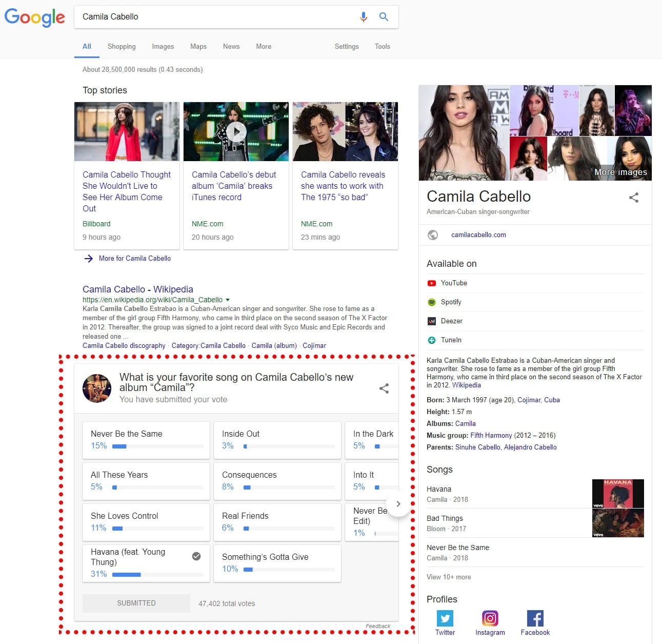
Task: Open the story about working with The 1975
Action: [343, 186]
